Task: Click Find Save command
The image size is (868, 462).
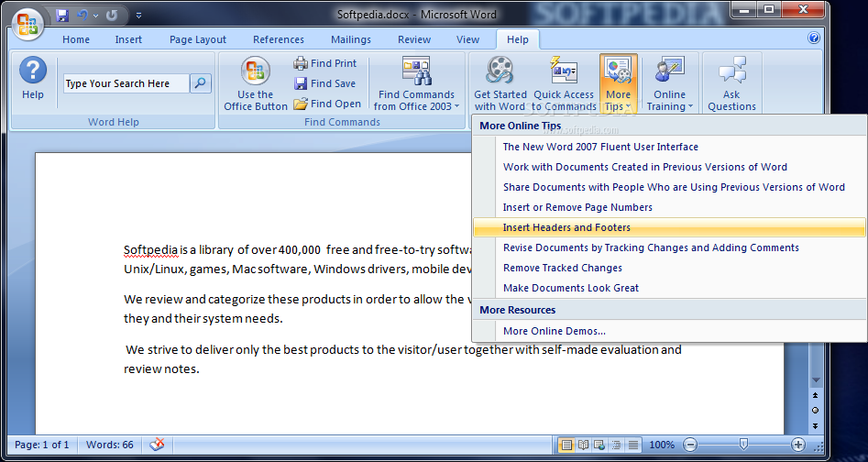Action: [x=325, y=83]
